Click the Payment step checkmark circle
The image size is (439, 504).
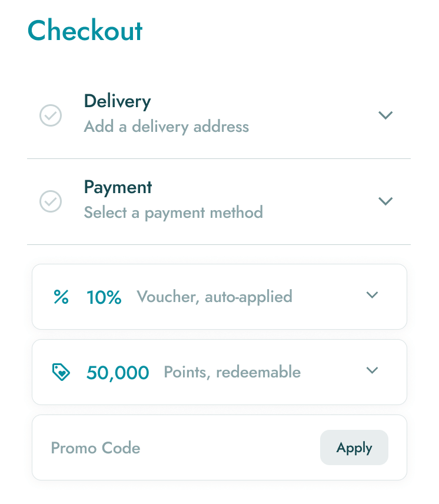point(51,201)
